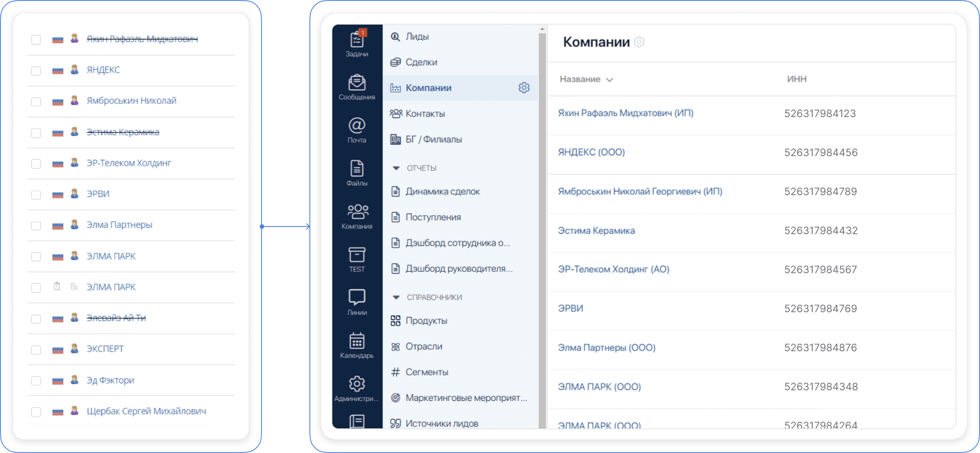Open the Задачи tasks icon
Screen dimensions: 980x453
(357, 40)
